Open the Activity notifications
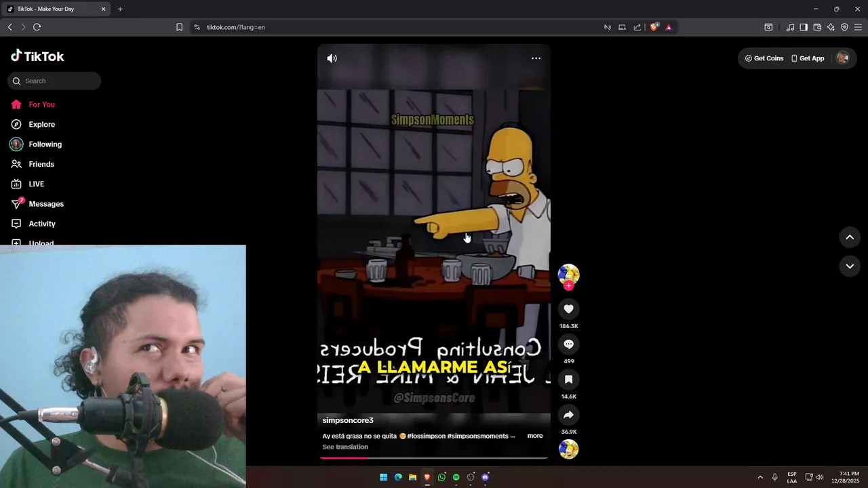This screenshot has width=868, height=488. 33,224
